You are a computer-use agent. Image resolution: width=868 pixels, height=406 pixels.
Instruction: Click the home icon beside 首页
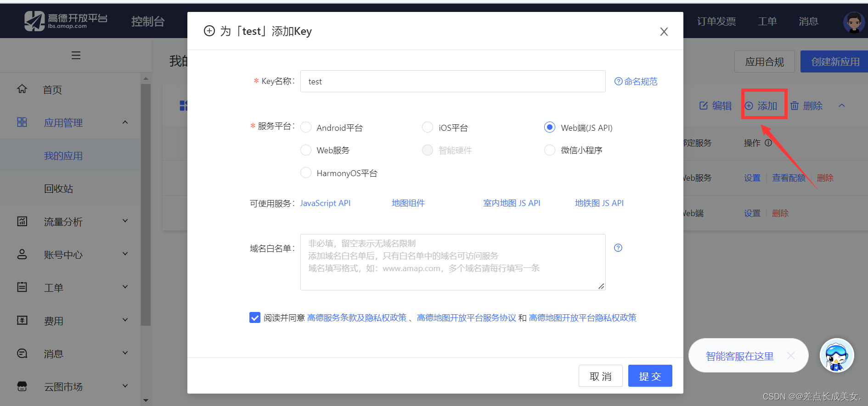coord(22,89)
